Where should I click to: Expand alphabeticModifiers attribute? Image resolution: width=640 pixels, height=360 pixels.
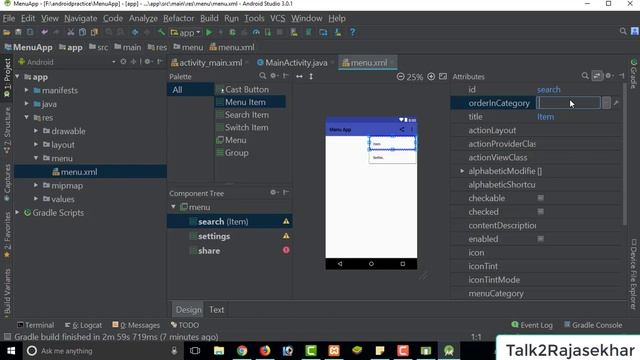[x=462, y=171]
